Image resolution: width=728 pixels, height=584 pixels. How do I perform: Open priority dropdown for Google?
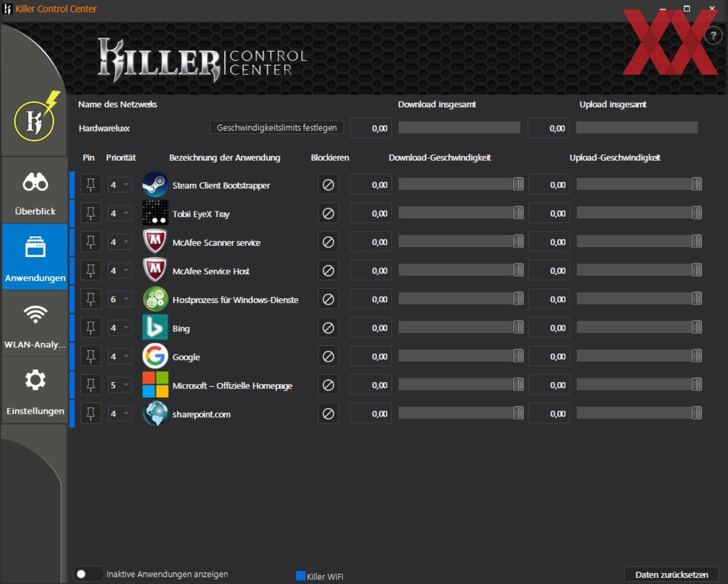(119, 357)
